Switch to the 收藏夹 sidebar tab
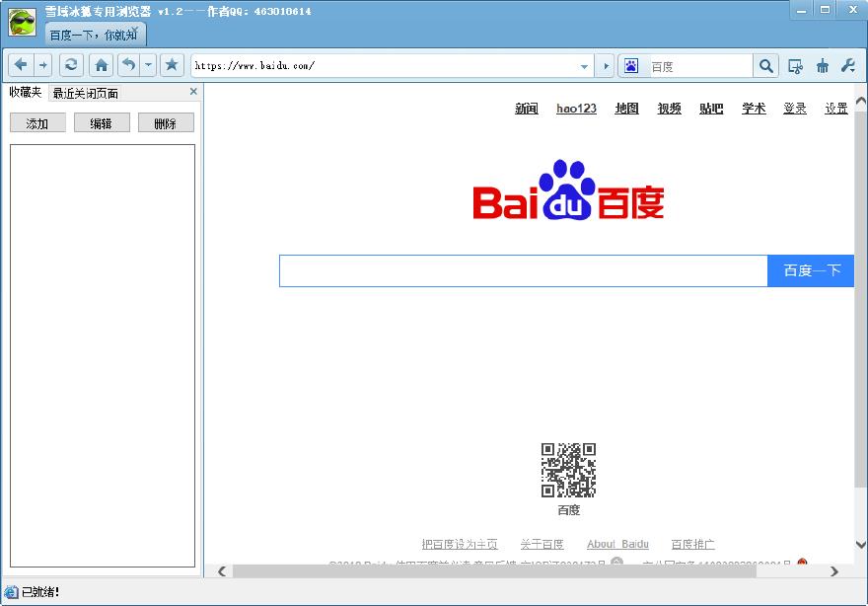The image size is (868, 606). pyautogui.click(x=26, y=93)
